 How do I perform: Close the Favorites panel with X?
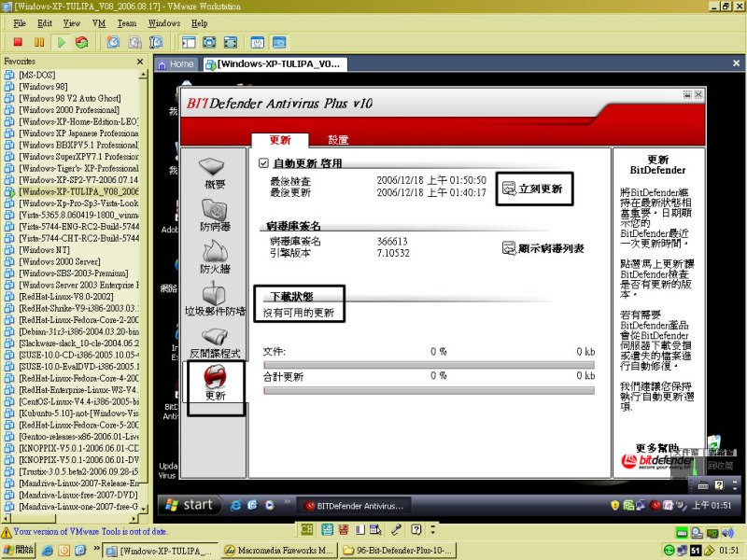coord(140,62)
